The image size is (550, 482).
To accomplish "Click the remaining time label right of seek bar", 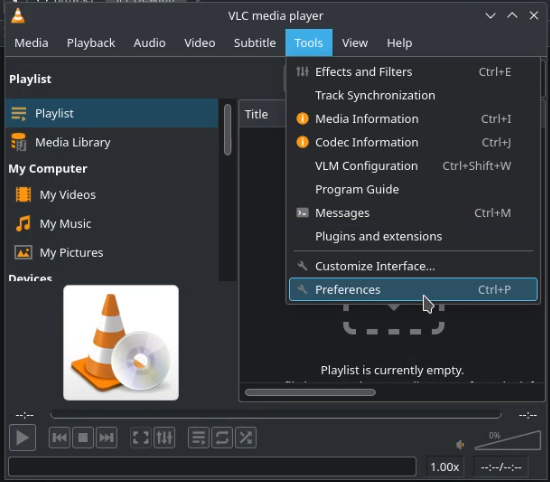I will [528, 415].
